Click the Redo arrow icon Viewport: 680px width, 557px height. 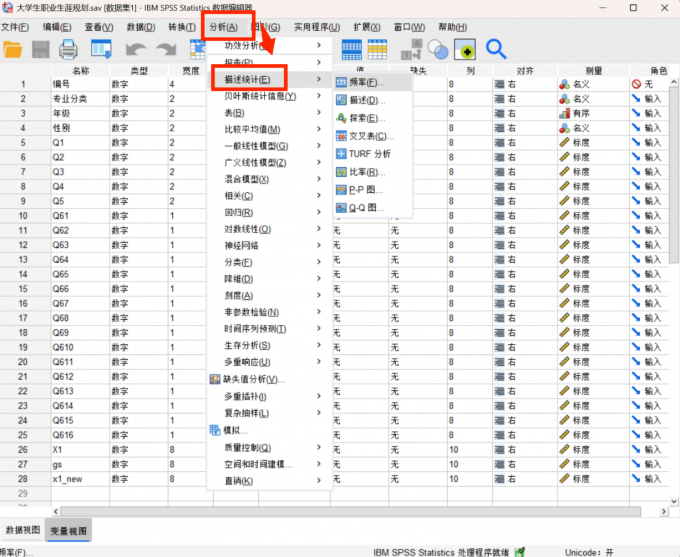pyautogui.click(x=166, y=49)
